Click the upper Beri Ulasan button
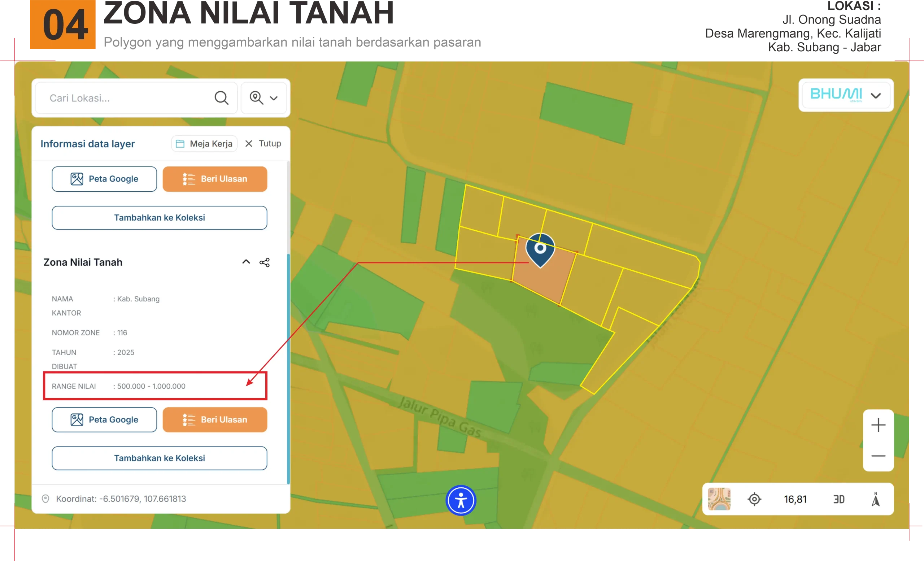The height and width of the screenshot is (561, 924). [x=215, y=179]
